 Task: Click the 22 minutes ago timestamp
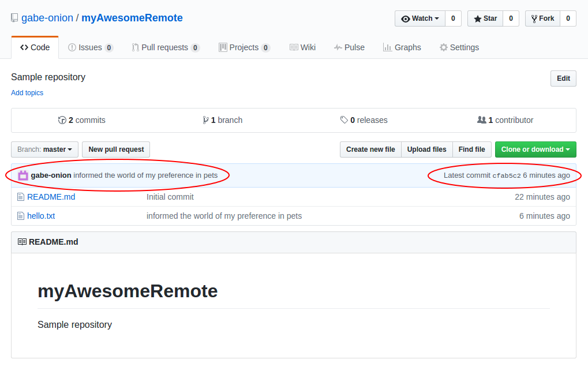click(x=542, y=197)
